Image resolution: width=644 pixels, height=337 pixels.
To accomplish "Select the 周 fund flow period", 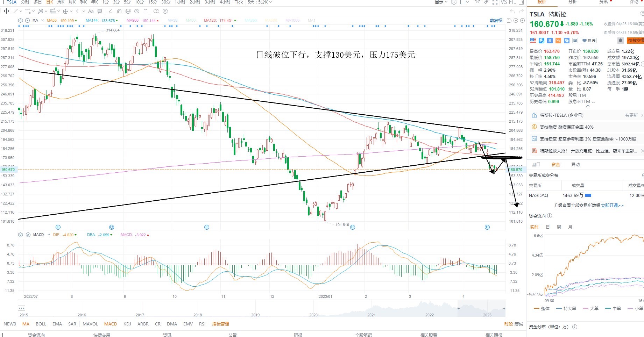I will pos(559,227).
